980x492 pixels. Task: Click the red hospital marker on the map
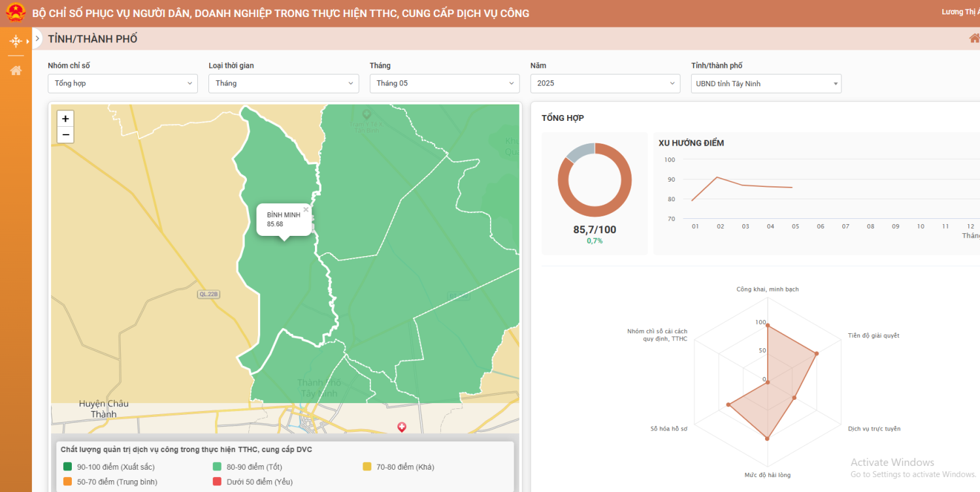coord(402,427)
